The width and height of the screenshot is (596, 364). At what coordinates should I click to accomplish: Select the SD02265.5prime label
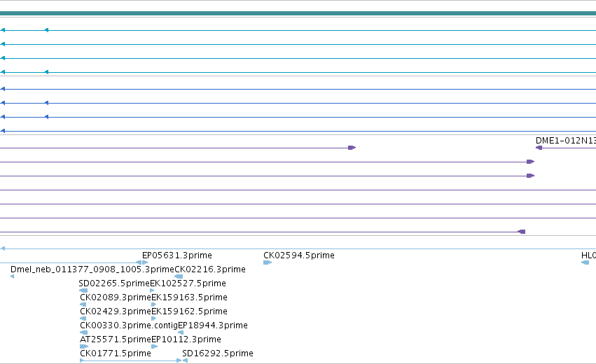[114, 283]
